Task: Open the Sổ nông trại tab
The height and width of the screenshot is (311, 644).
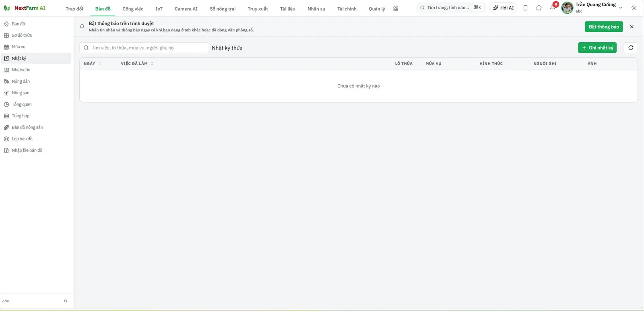Action: tap(223, 9)
